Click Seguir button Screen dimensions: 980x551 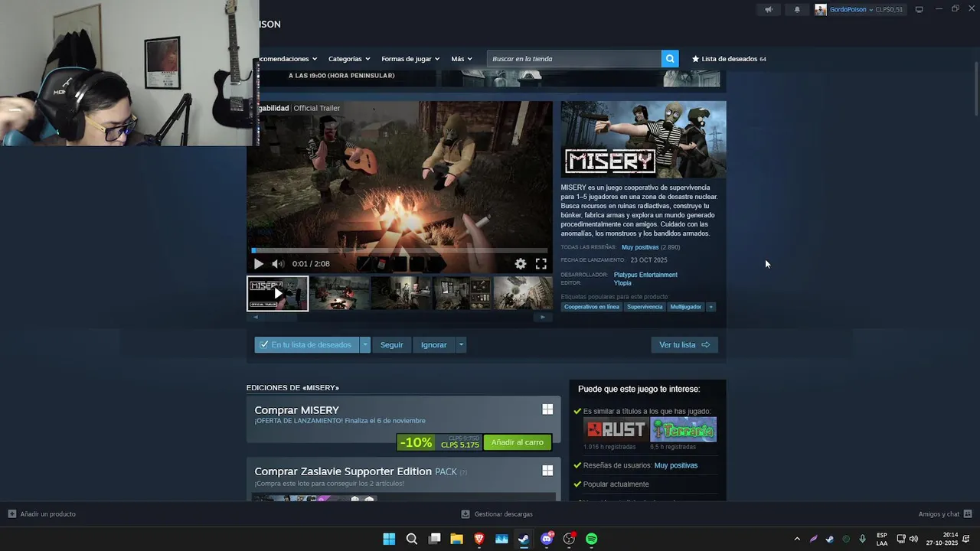coord(391,344)
